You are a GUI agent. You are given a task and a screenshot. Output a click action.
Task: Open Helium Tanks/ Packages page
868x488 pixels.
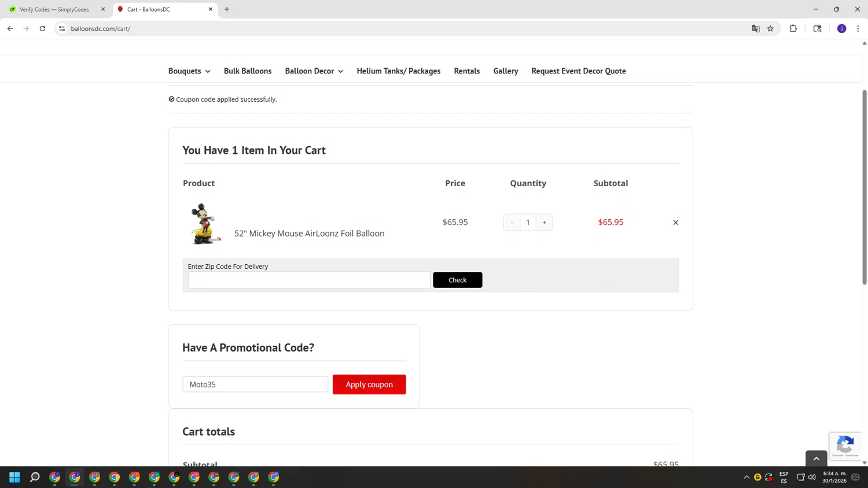pyautogui.click(x=398, y=71)
